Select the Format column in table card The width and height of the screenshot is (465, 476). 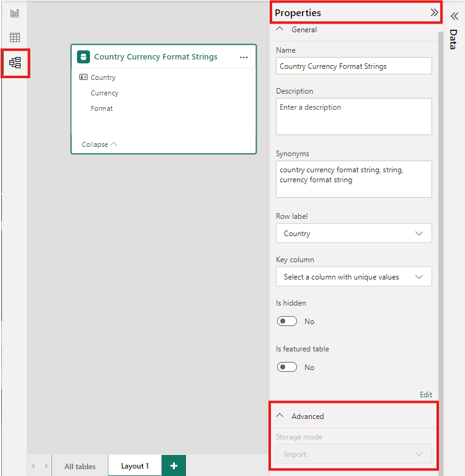point(102,108)
